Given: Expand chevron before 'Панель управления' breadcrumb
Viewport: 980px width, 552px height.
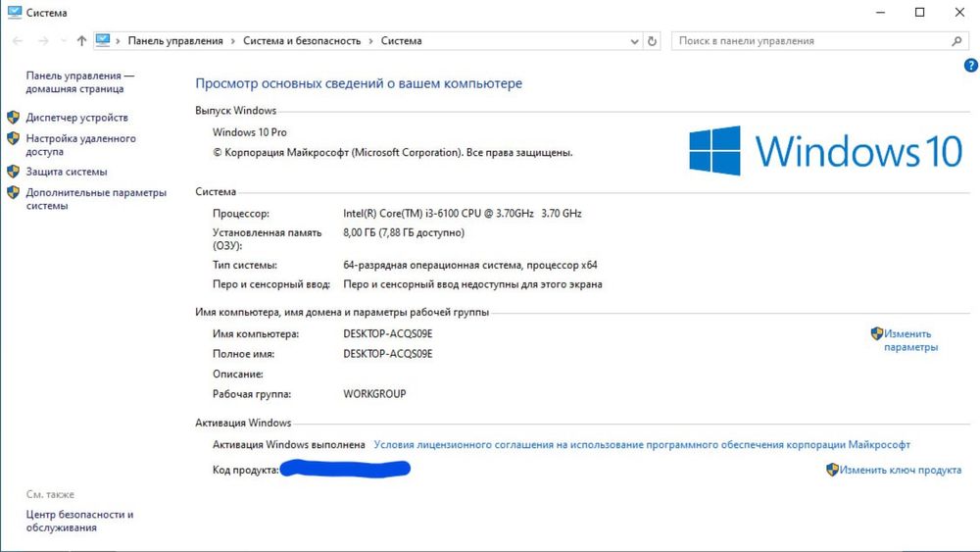Looking at the screenshot, I should click(118, 41).
